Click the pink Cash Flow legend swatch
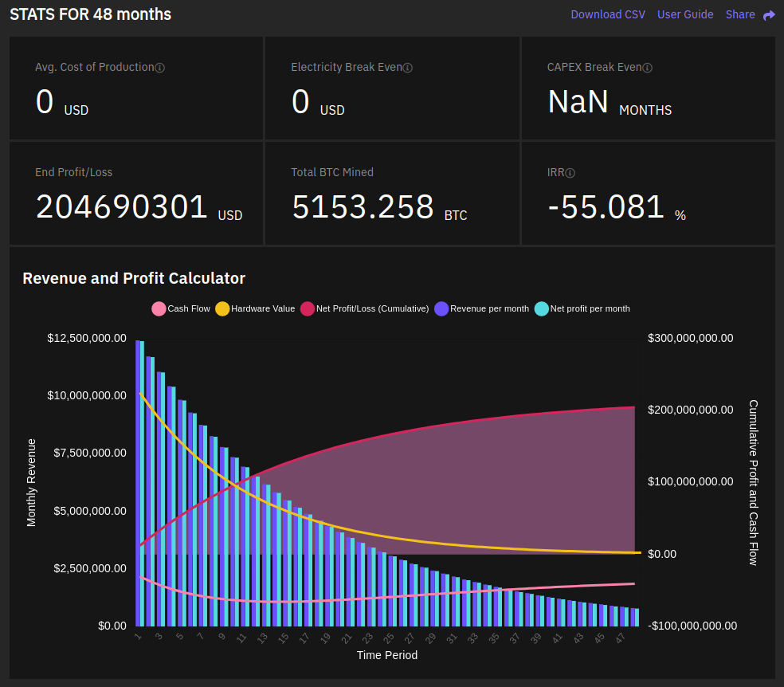784x687 pixels. pyautogui.click(x=159, y=308)
